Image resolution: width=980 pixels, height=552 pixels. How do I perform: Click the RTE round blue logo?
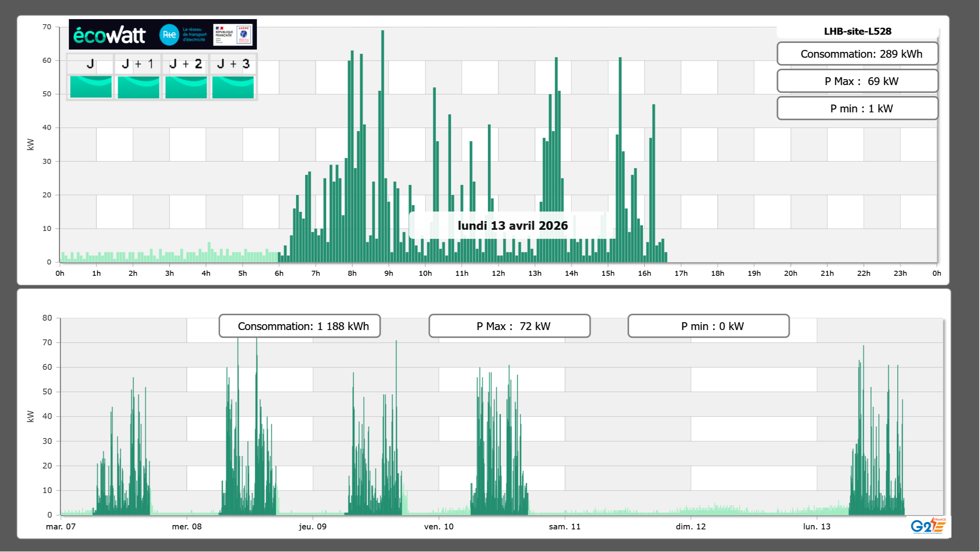pos(169,35)
